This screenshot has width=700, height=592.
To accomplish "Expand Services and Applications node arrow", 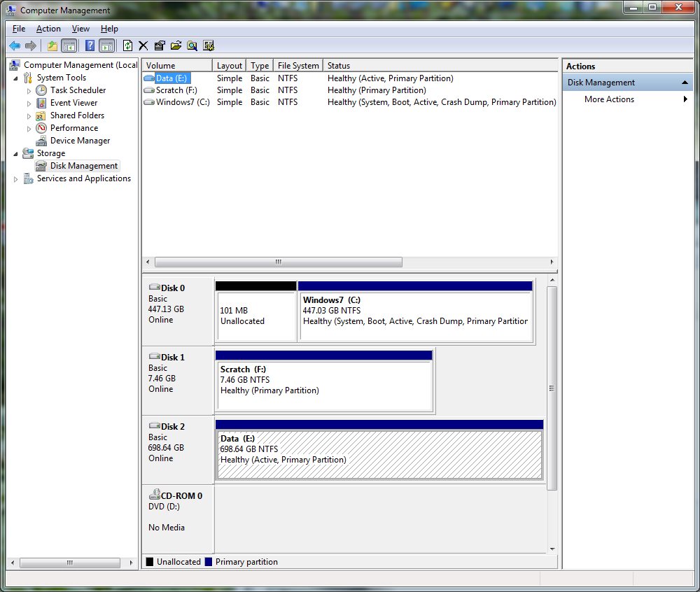I will pyautogui.click(x=15, y=179).
